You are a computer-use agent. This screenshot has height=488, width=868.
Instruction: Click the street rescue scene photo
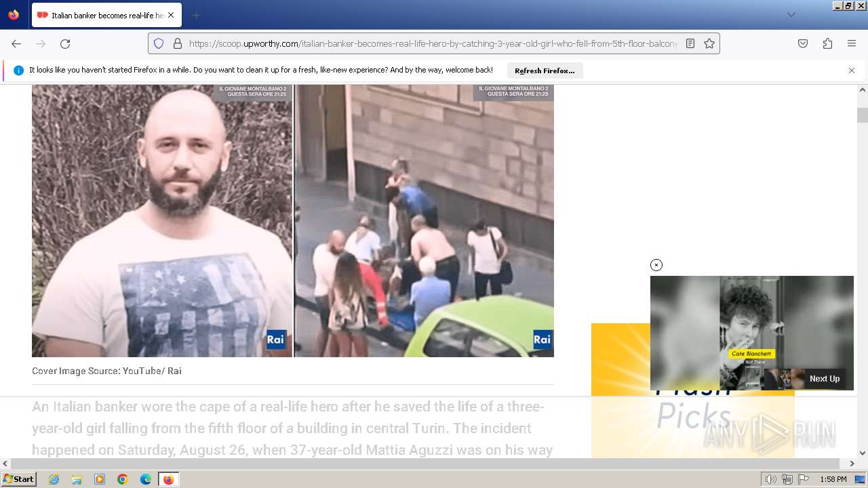[x=425, y=220]
